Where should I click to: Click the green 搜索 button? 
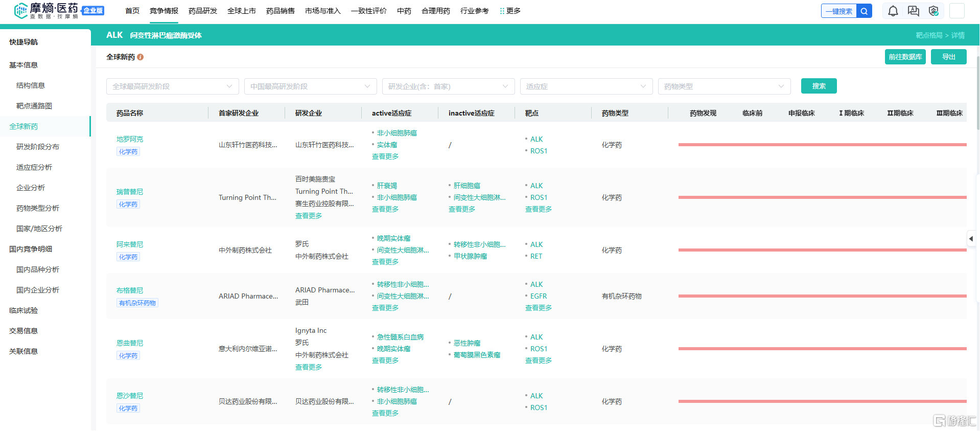(819, 86)
